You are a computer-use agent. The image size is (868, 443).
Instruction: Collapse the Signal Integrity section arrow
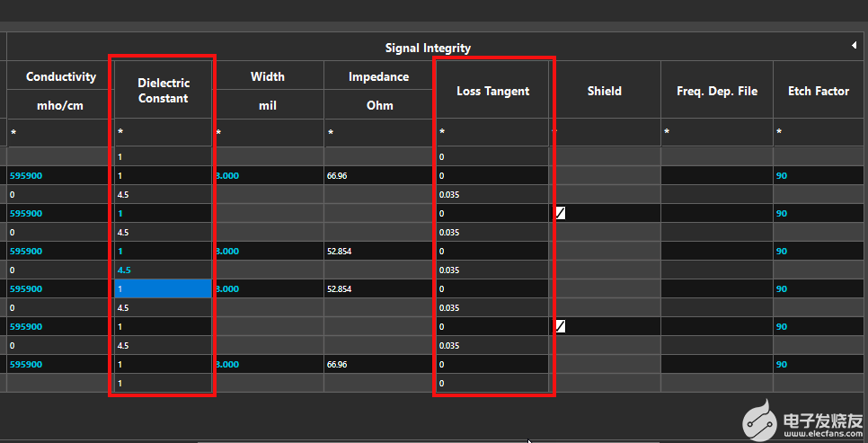854,45
